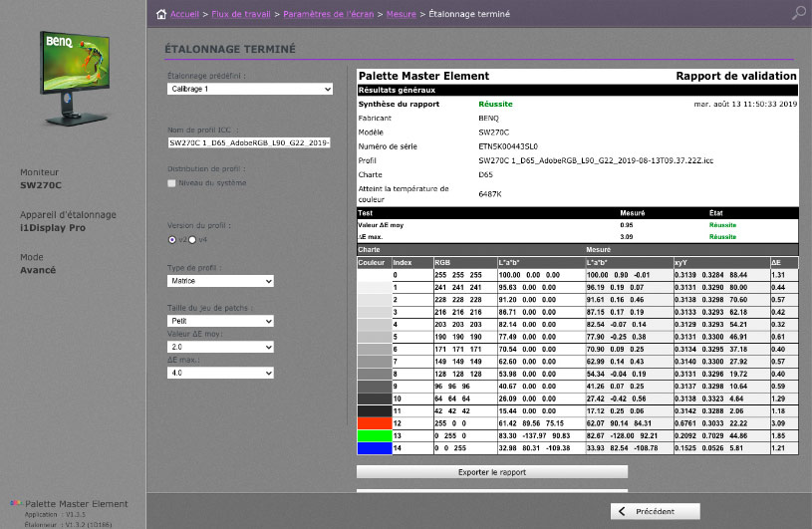Click Réussite status in Synthèse du rapport
Image resolution: width=812 pixels, height=529 pixels.
click(495, 104)
